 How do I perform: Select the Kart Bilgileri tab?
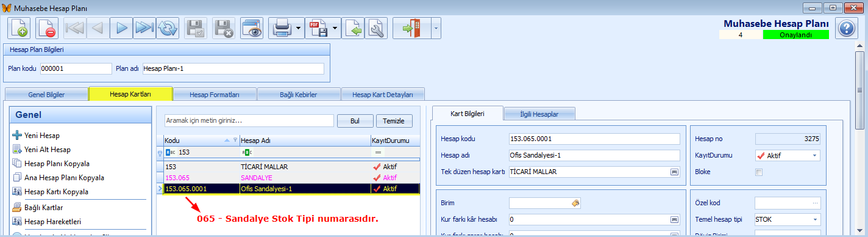pyautogui.click(x=468, y=114)
